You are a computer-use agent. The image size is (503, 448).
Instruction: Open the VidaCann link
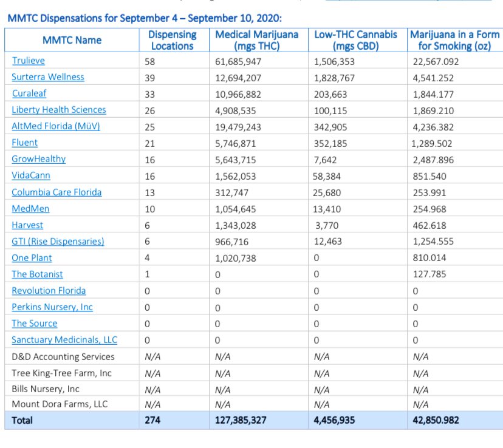(x=31, y=175)
